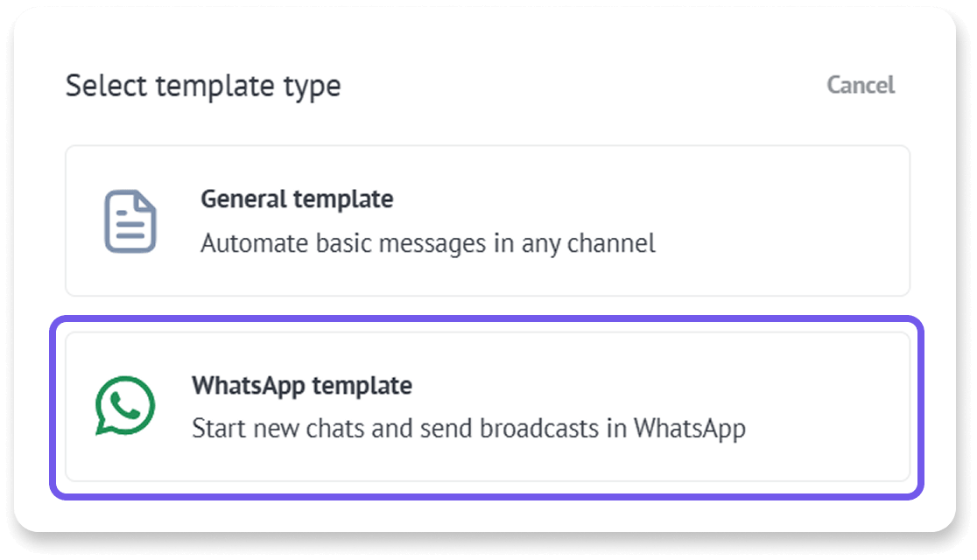Pick the file-page icon beside General template
Screen dimensions: 977x560
(130, 221)
